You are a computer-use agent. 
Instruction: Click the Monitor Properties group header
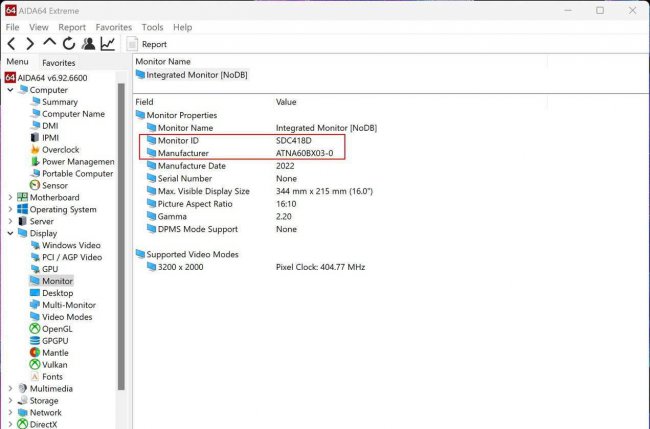pos(176,115)
